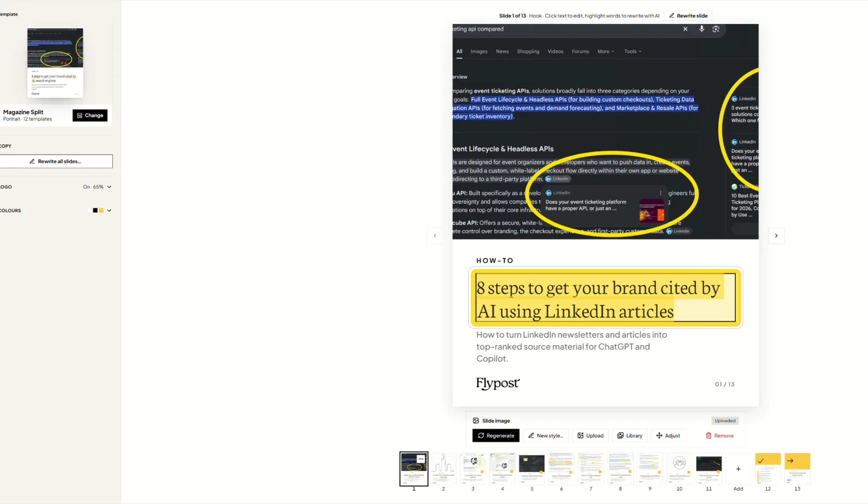Select slide 11 thumbnail

coord(709,469)
